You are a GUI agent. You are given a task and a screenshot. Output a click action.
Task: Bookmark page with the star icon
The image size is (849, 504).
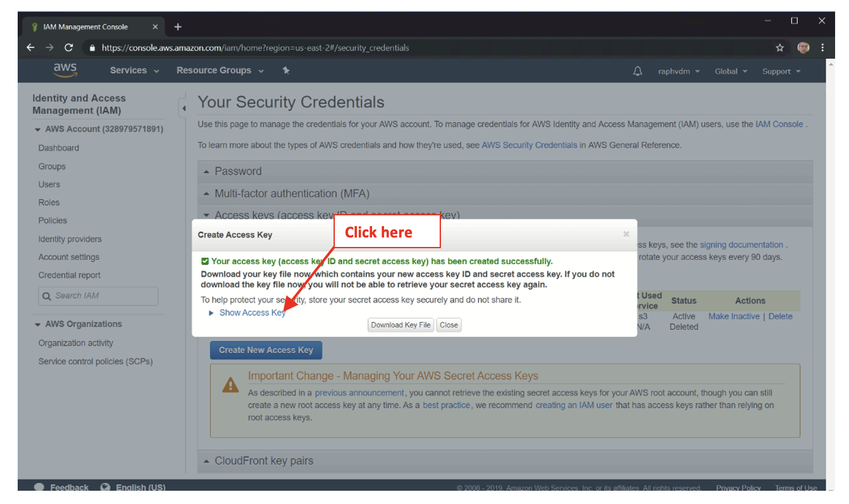[780, 48]
